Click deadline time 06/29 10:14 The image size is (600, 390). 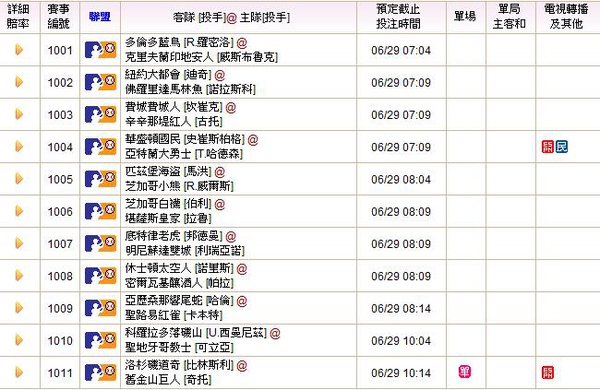(401, 373)
